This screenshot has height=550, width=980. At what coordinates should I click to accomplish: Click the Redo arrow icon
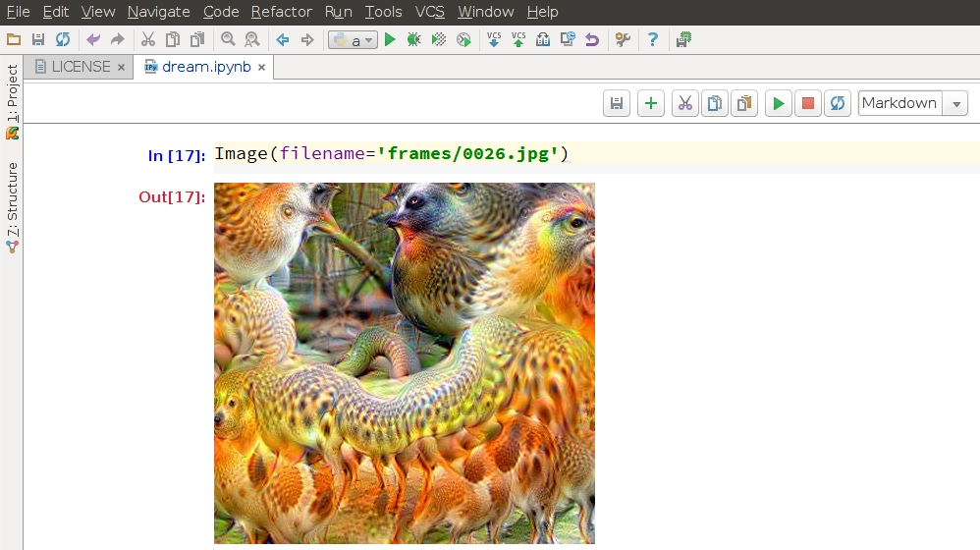point(118,40)
